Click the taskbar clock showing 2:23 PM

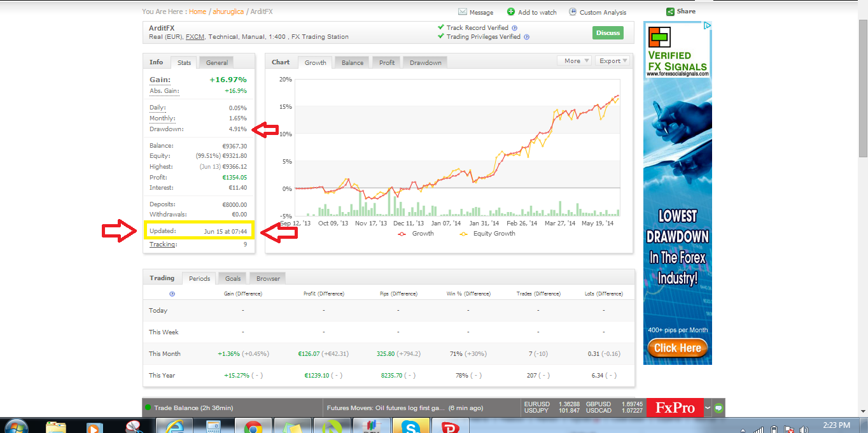(836, 425)
